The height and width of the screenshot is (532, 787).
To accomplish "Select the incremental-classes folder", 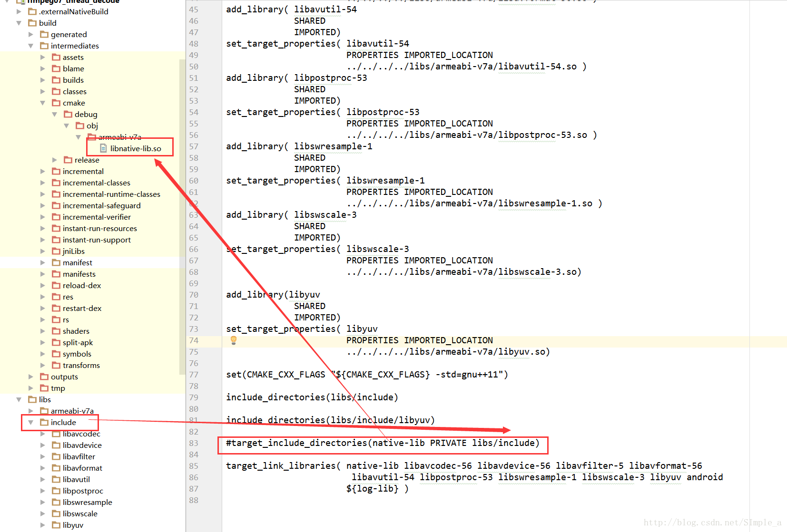I will pos(96,183).
